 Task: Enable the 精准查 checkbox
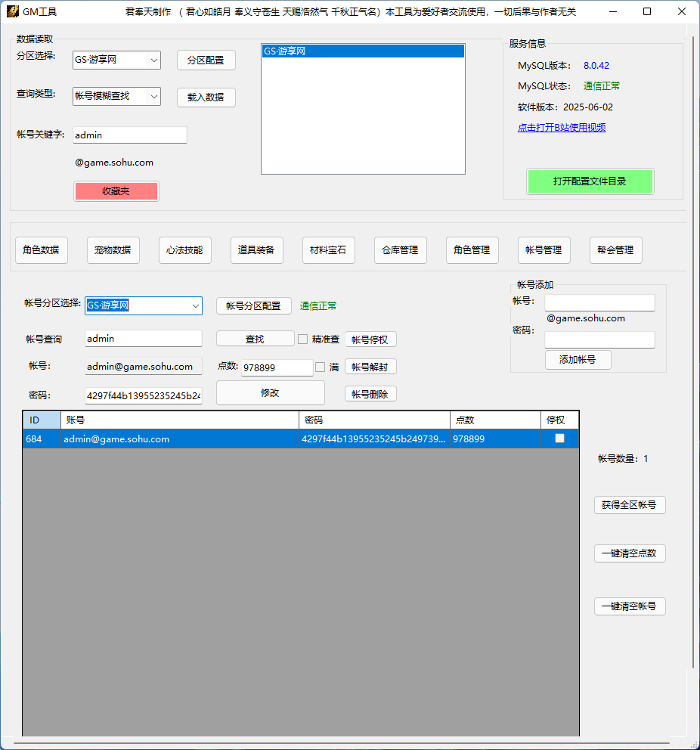coord(303,339)
